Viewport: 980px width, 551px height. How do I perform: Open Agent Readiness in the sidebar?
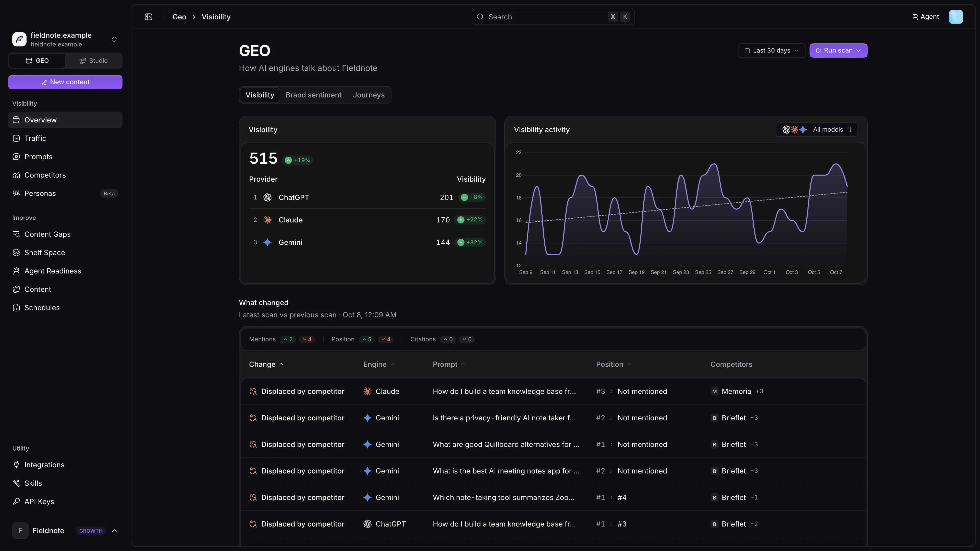[x=65, y=271]
